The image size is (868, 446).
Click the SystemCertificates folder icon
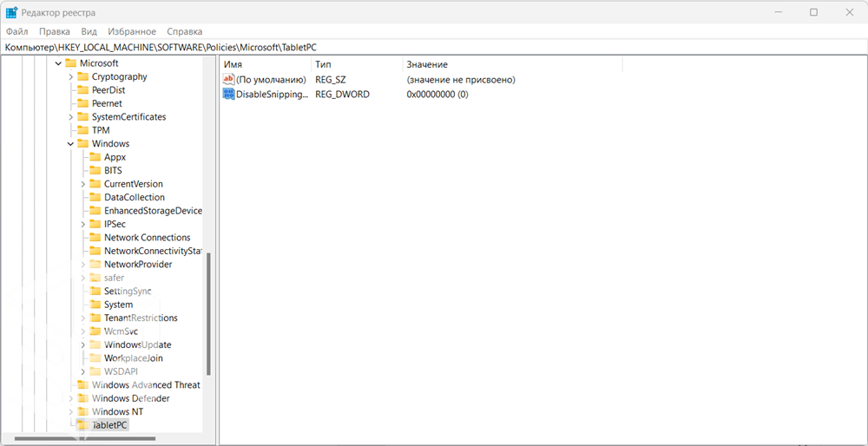pyautogui.click(x=82, y=117)
